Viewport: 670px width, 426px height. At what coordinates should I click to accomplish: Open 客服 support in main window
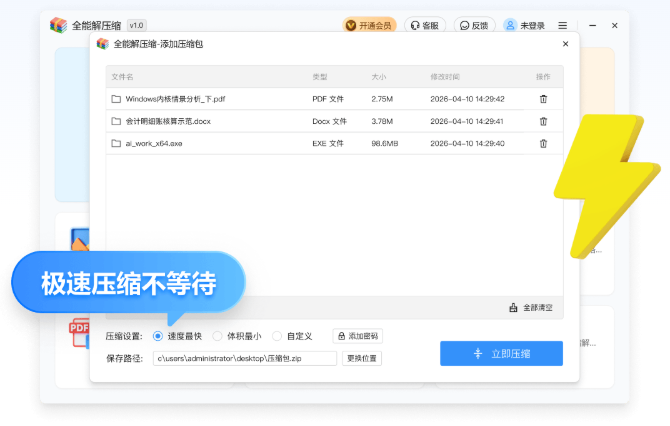[x=425, y=26]
